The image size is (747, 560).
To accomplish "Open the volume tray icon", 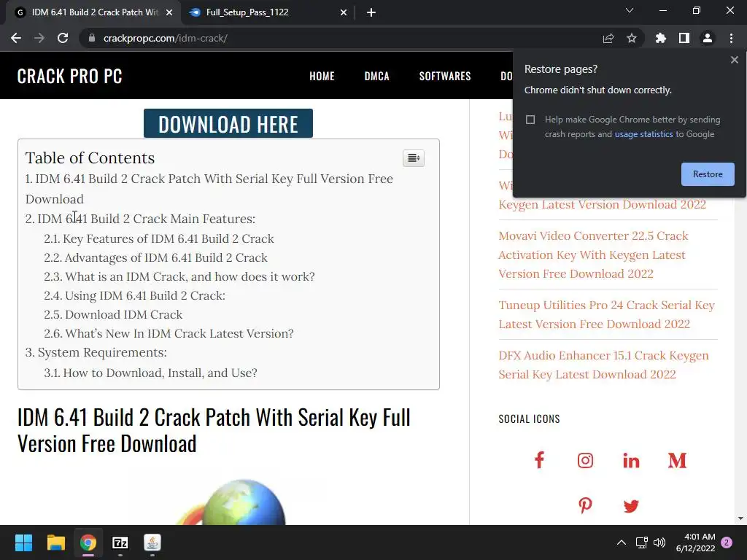I will click(659, 542).
